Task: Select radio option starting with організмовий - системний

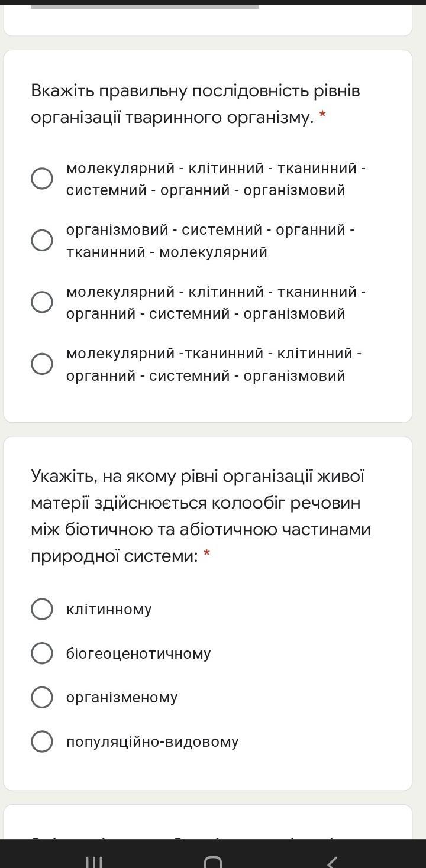Action: click(x=42, y=240)
